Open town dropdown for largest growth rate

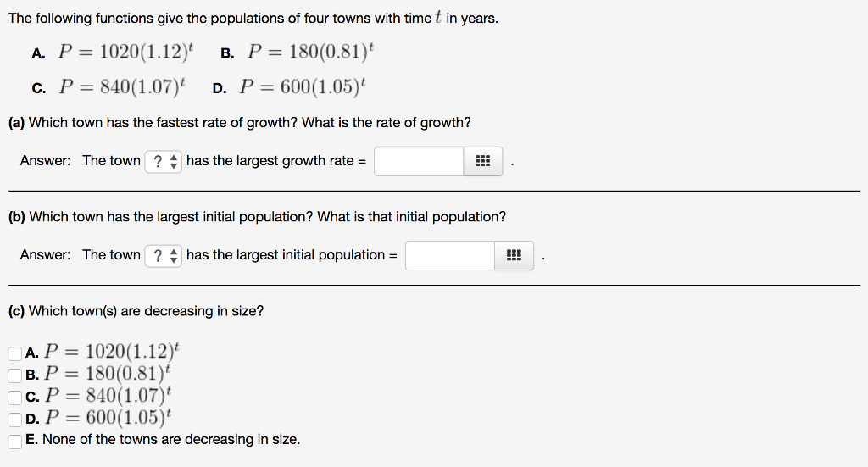point(164,161)
